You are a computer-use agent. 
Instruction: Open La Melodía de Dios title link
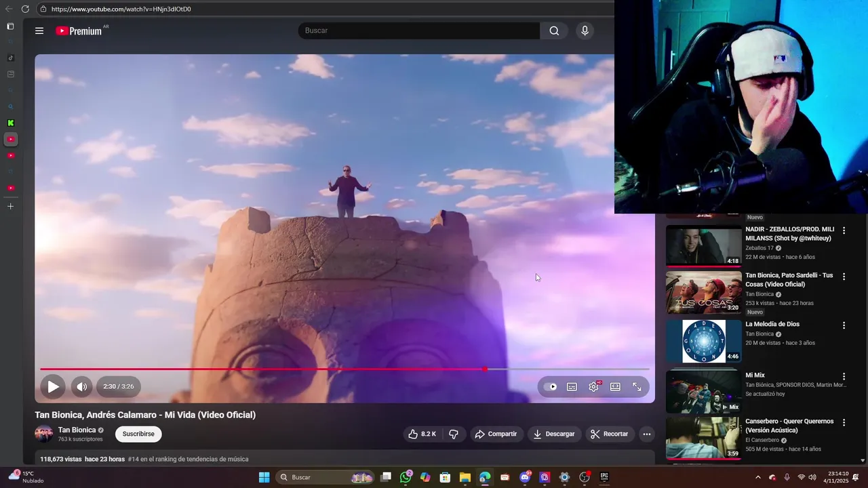[772, 324]
